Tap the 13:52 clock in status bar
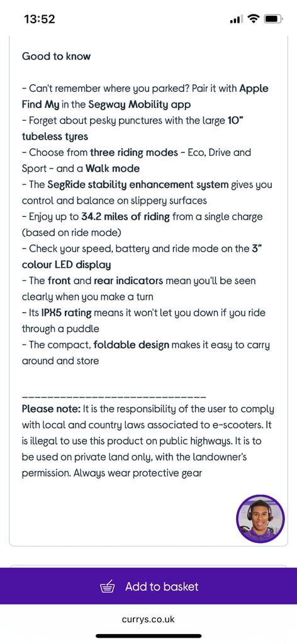Viewport: 297px width, 644px height. point(40,19)
